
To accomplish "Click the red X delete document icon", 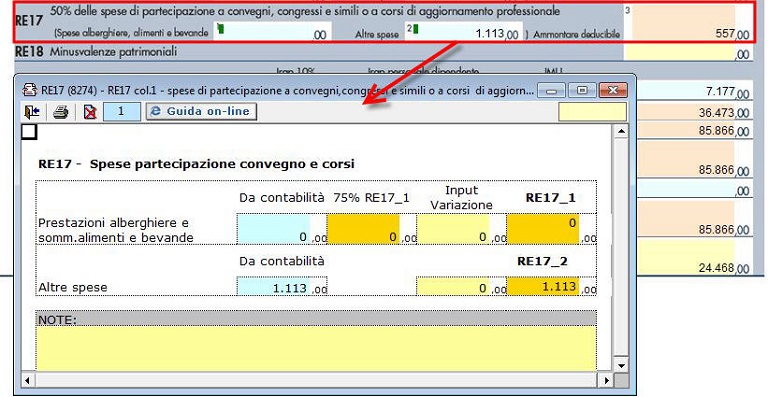I will coord(90,112).
